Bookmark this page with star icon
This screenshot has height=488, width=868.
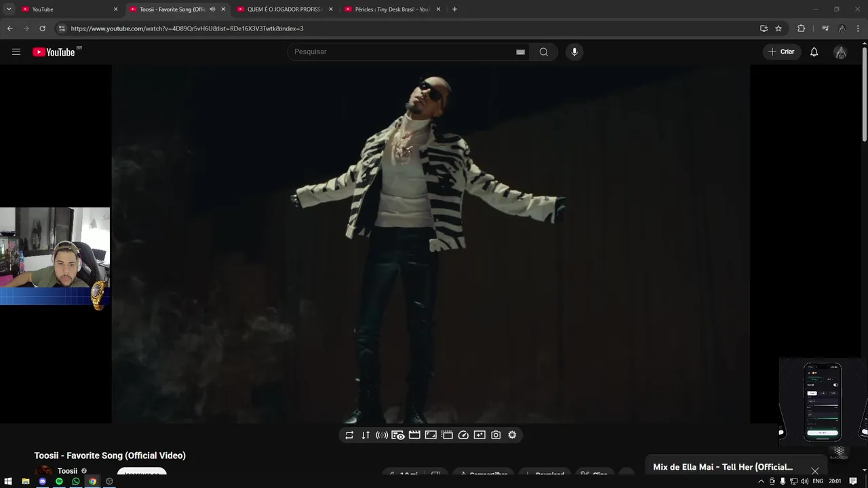click(x=778, y=28)
